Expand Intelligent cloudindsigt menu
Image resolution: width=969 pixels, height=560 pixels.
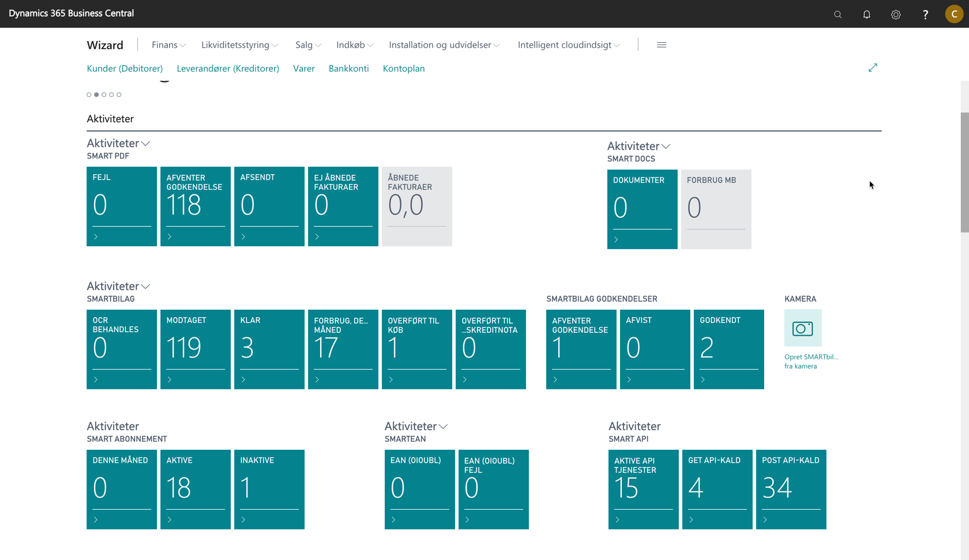tap(569, 45)
